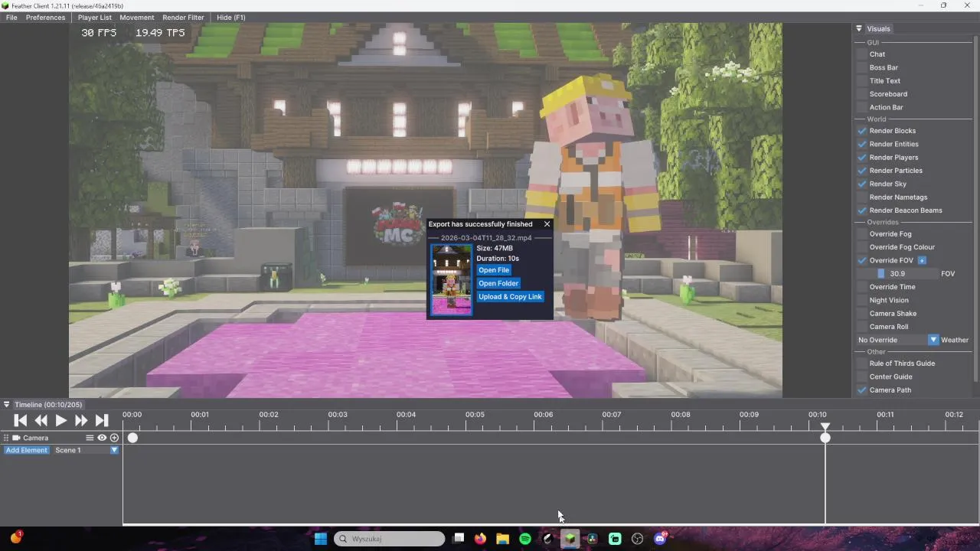Enable the Scoreboard checkbox

pos(862,94)
